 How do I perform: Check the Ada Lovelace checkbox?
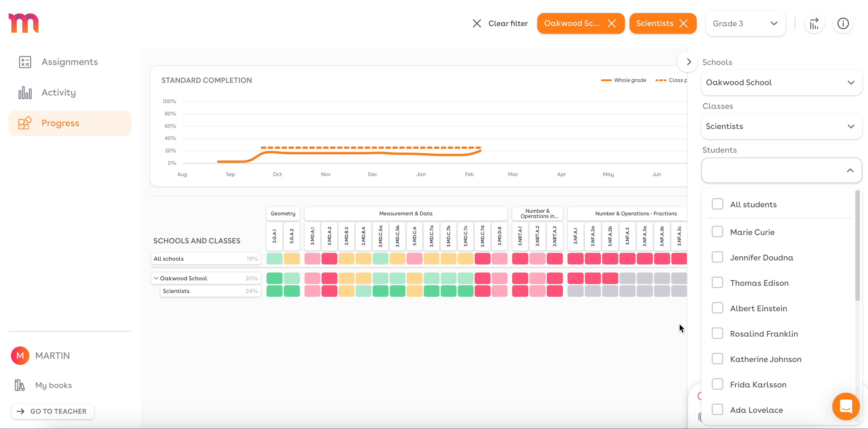click(717, 409)
